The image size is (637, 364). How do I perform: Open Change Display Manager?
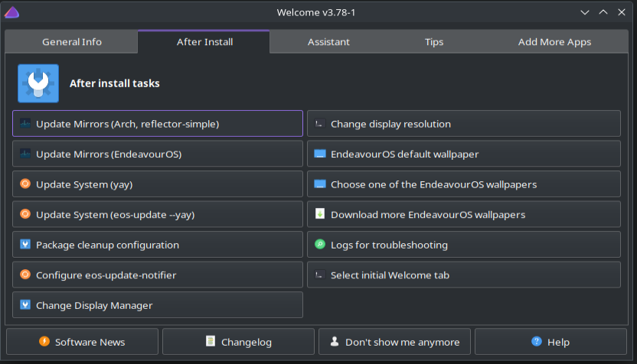coord(158,305)
